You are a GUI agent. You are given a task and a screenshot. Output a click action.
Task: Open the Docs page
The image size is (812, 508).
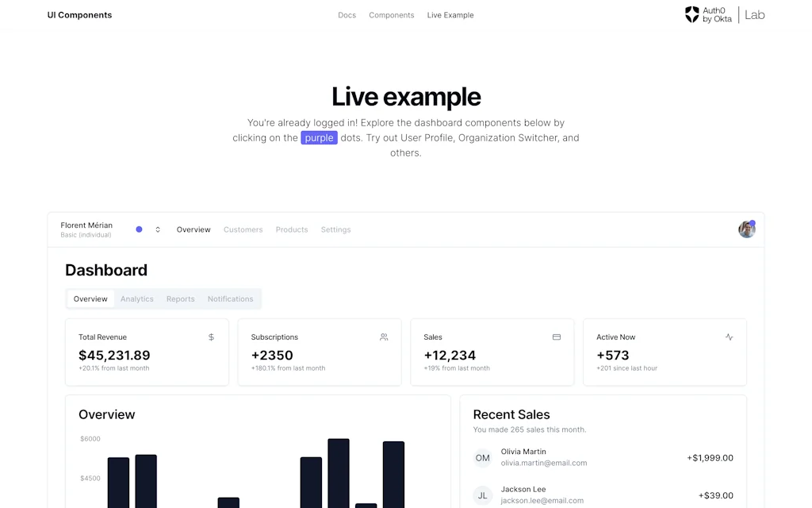[347, 14]
